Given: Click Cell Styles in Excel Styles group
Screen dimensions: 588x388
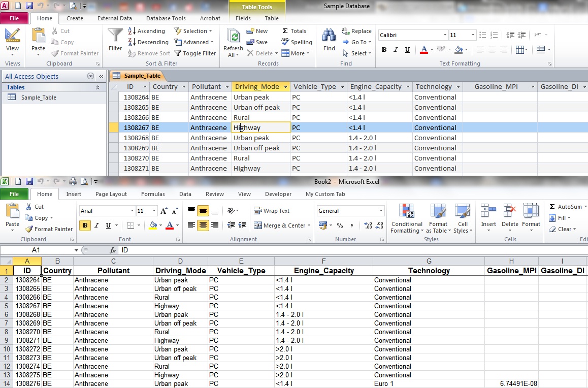Looking at the screenshot, I should [x=463, y=219].
